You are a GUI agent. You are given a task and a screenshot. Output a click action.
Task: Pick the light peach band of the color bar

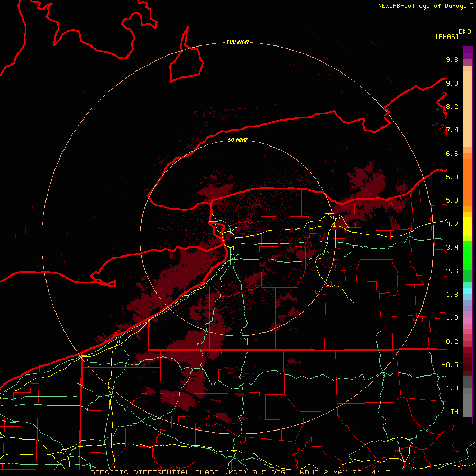pos(467,108)
